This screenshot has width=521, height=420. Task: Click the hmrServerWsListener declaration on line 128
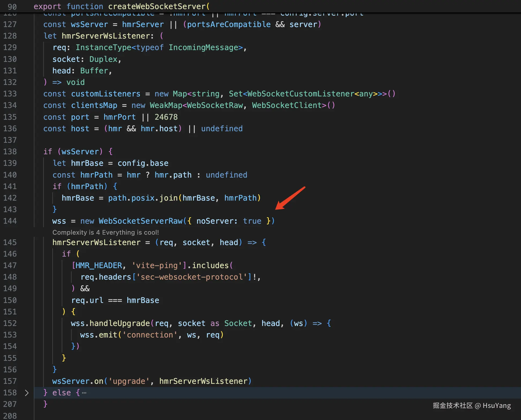point(106,36)
